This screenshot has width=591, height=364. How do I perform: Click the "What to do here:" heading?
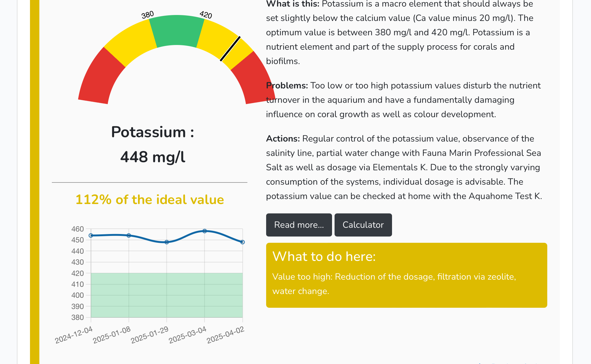pyautogui.click(x=324, y=257)
